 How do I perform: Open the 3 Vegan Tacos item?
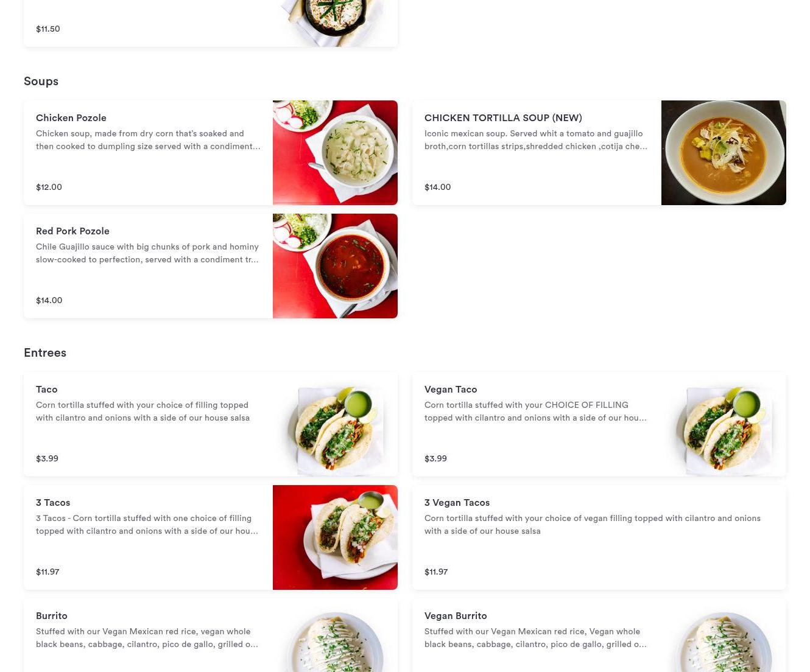[x=599, y=537]
